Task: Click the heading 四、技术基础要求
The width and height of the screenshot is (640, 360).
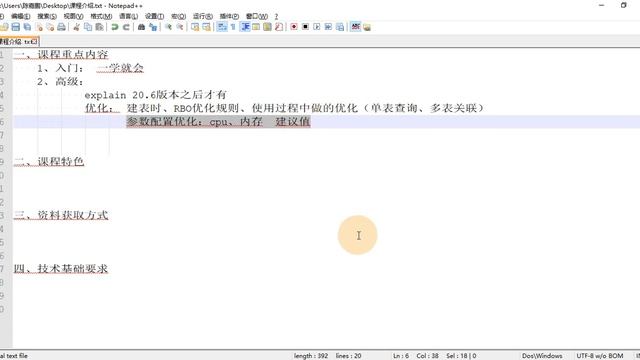Action: [61, 269]
